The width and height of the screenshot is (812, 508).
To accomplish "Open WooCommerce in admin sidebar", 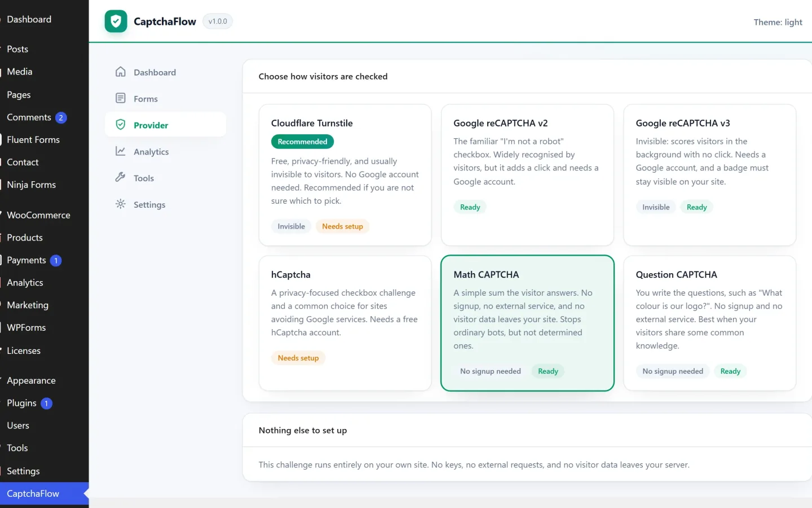I will point(44,215).
